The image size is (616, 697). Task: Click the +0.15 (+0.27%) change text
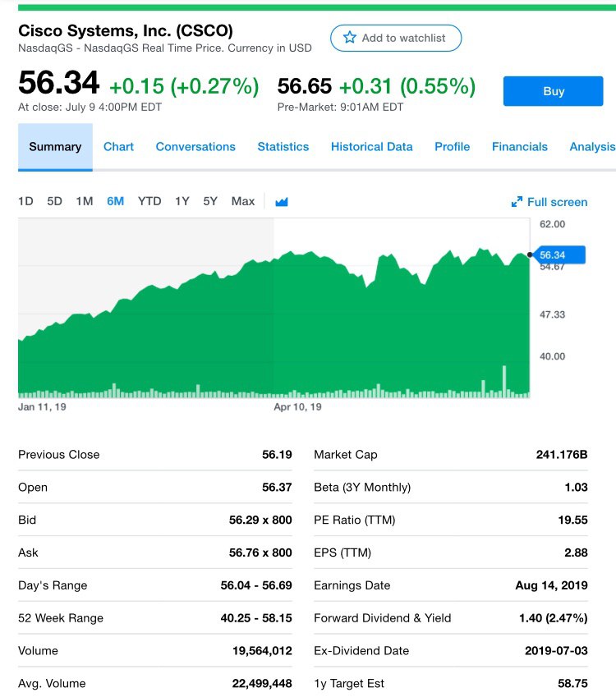pos(184,86)
